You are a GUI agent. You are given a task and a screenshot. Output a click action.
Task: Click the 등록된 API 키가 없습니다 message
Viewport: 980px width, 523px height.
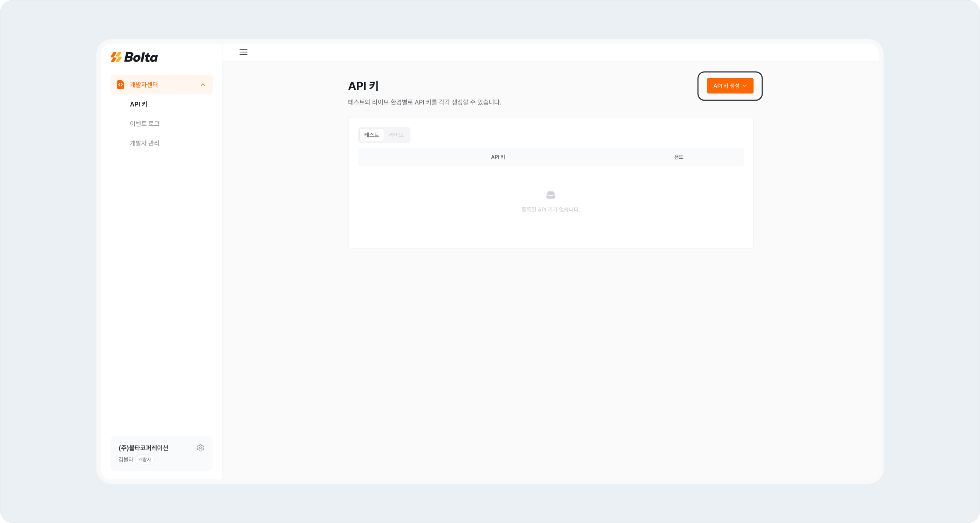pyautogui.click(x=551, y=209)
